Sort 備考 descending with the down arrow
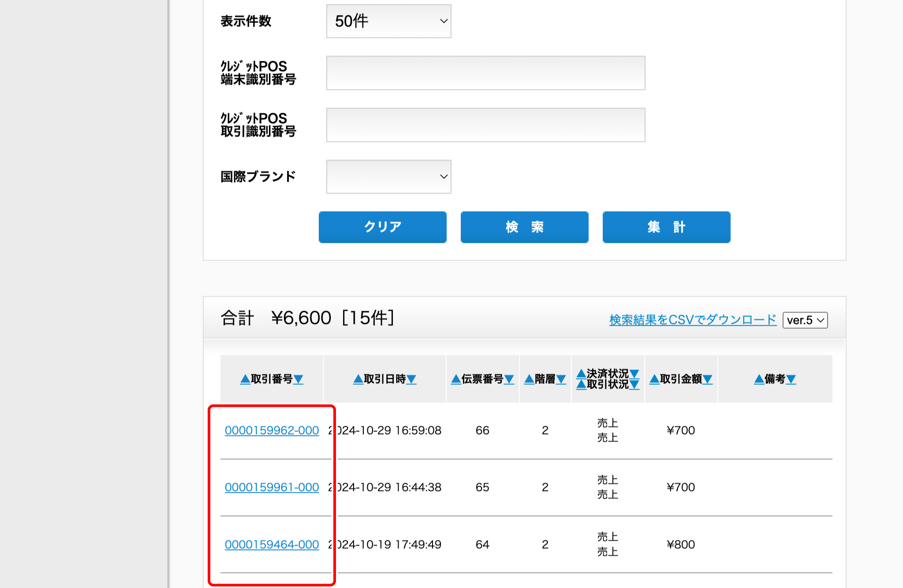 point(791,379)
